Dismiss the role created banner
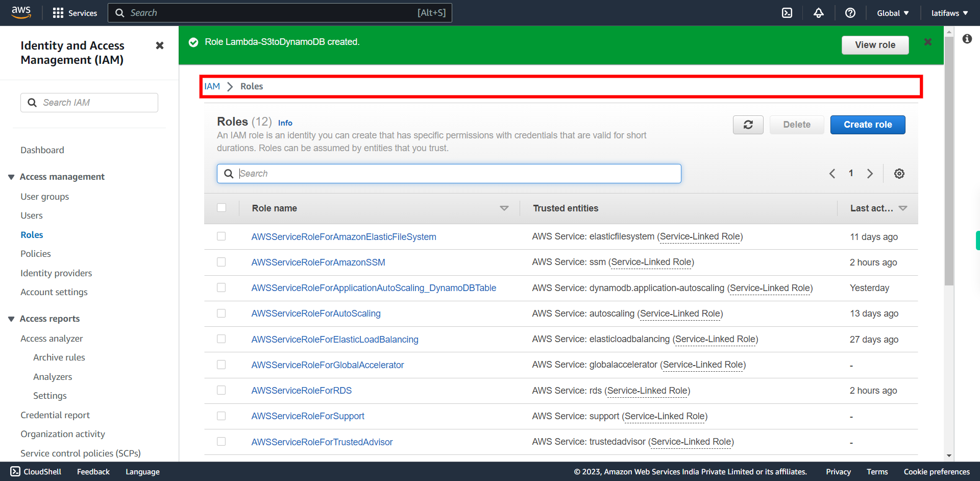Image resolution: width=980 pixels, height=481 pixels. point(928,42)
